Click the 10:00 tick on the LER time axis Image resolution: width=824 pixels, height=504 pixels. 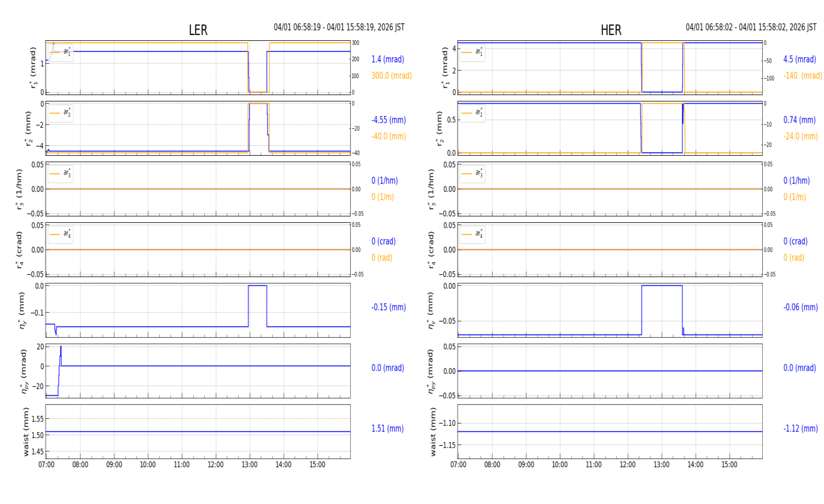[148, 465]
